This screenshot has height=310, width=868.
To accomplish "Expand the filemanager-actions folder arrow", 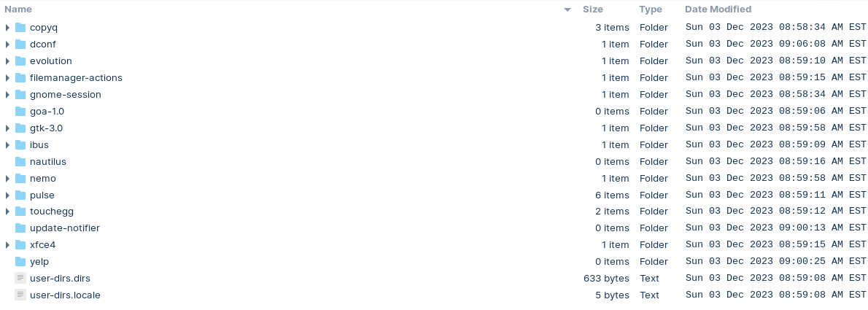I will pyautogui.click(x=7, y=77).
